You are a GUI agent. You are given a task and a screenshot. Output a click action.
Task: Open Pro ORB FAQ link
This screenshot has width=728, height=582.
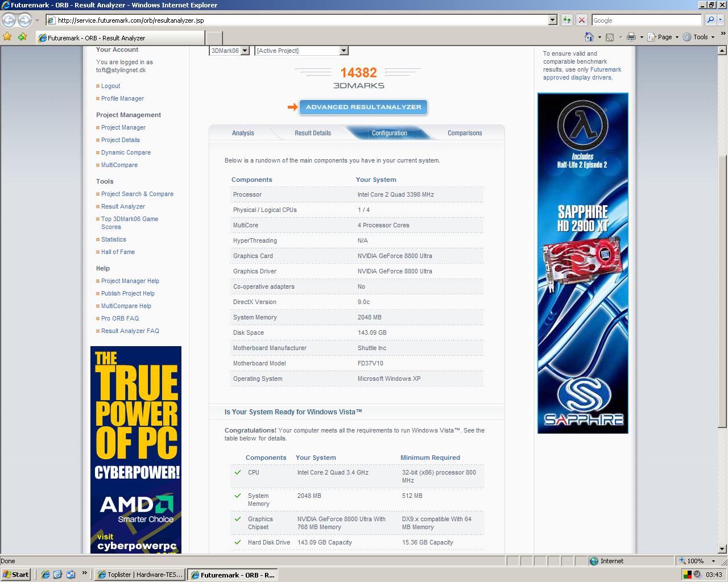click(120, 318)
